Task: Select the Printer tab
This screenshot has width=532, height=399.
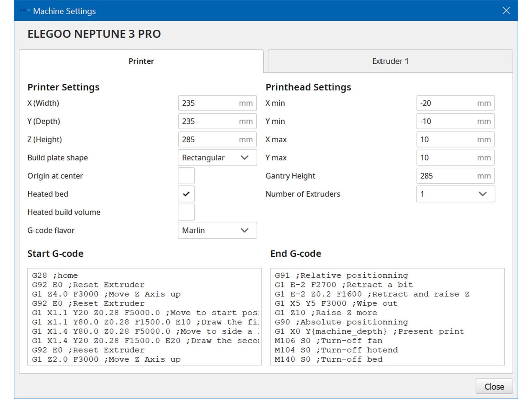Action: pos(141,61)
